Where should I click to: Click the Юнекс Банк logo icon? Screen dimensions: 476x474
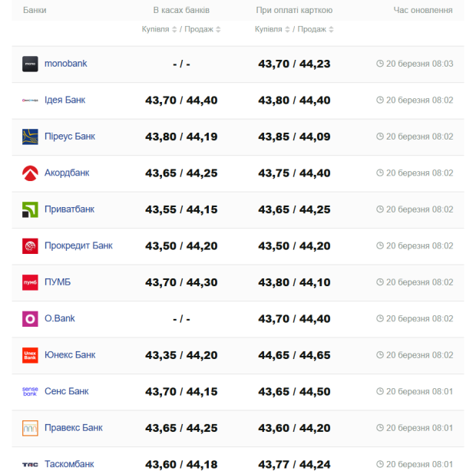click(x=30, y=355)
